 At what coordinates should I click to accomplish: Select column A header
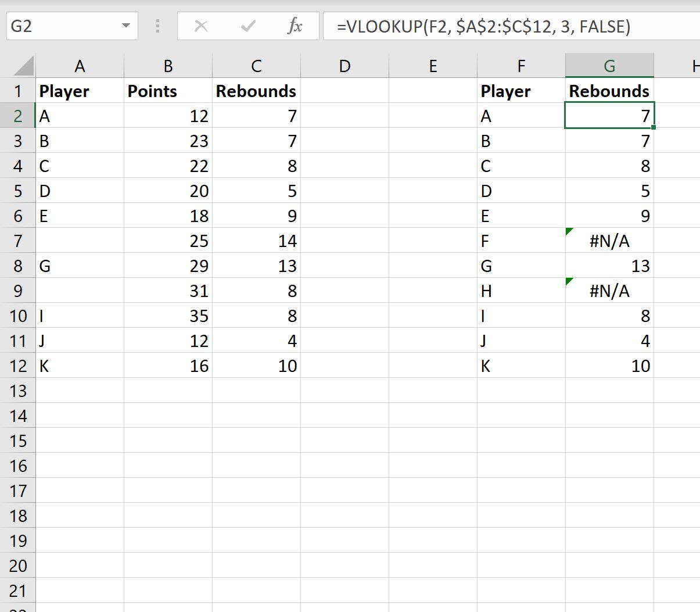click(x=80, y=66)
